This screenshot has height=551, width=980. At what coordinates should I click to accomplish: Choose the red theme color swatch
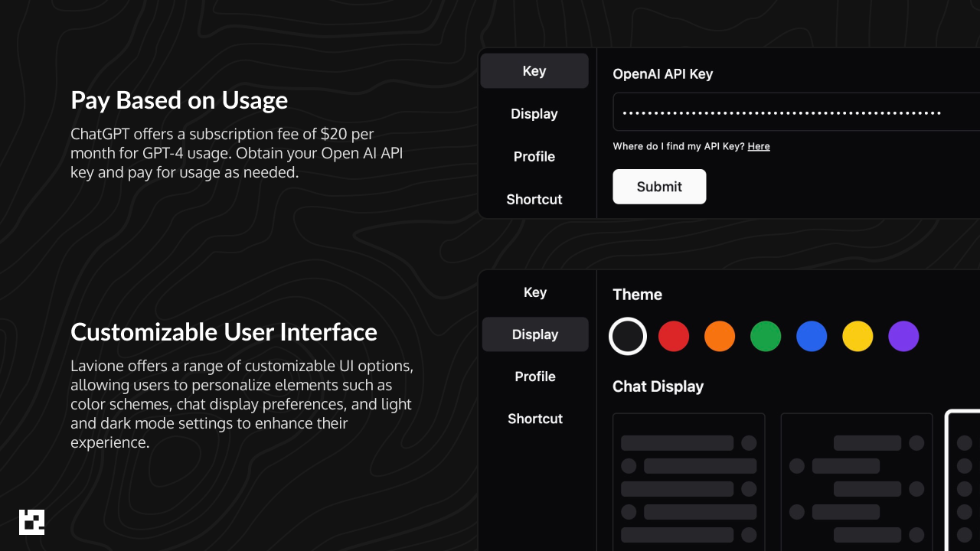(x=674, y=336)
